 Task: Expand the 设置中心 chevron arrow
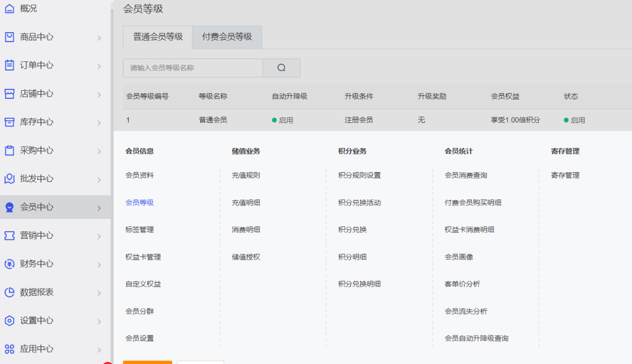pos(99,321)
